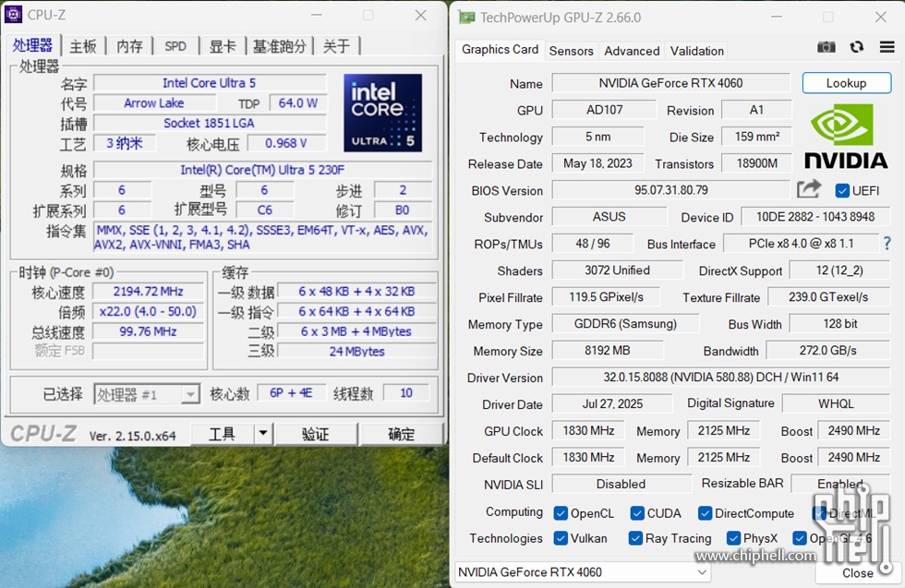Click the Driver Version field in GPU-Z

point(721,378)
